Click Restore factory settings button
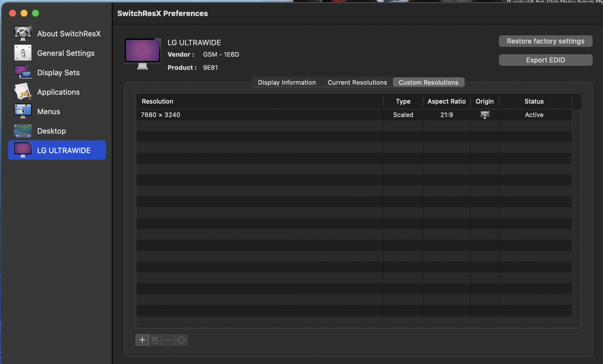This screenshot has height=364, width=603. tap(545, 41)
